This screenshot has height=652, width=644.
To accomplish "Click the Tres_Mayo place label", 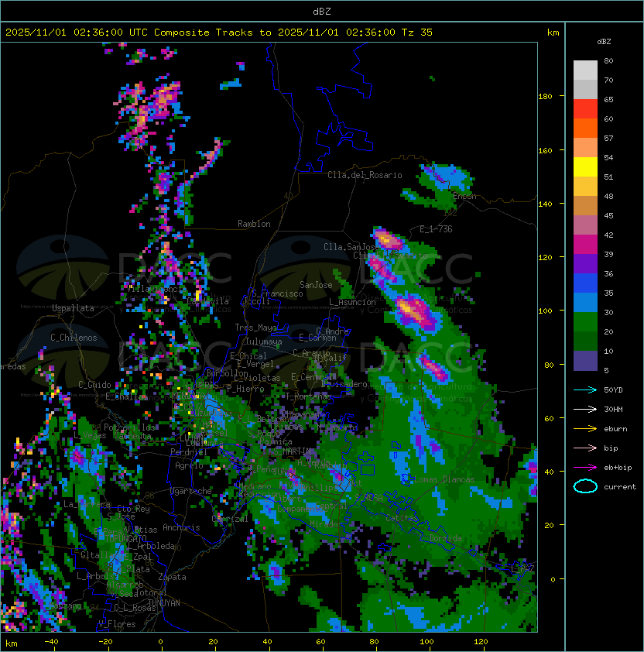I will [255, 328].
